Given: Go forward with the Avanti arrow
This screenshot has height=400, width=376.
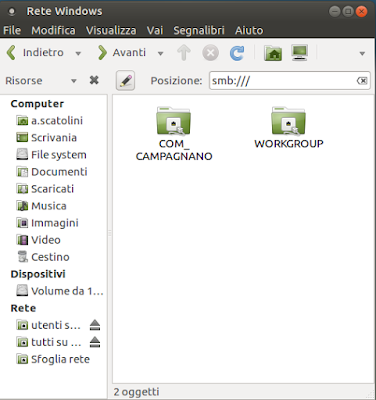Looking at the screenshot, I should pyautogui.click(x=121, y=53).
